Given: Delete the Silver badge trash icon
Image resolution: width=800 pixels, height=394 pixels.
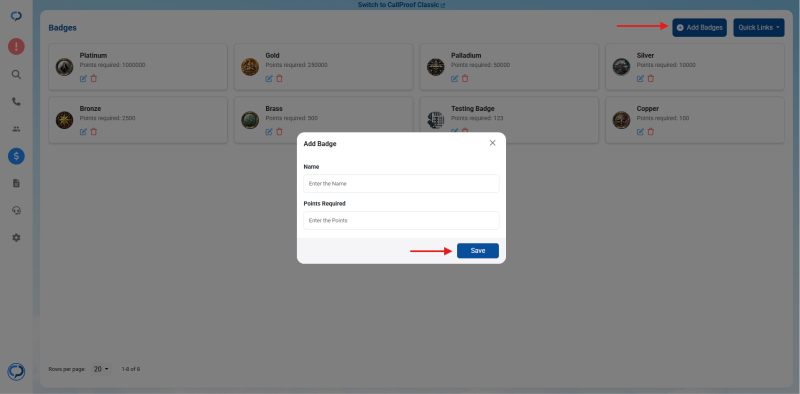Looking at the screenshot, I should 651,79.
